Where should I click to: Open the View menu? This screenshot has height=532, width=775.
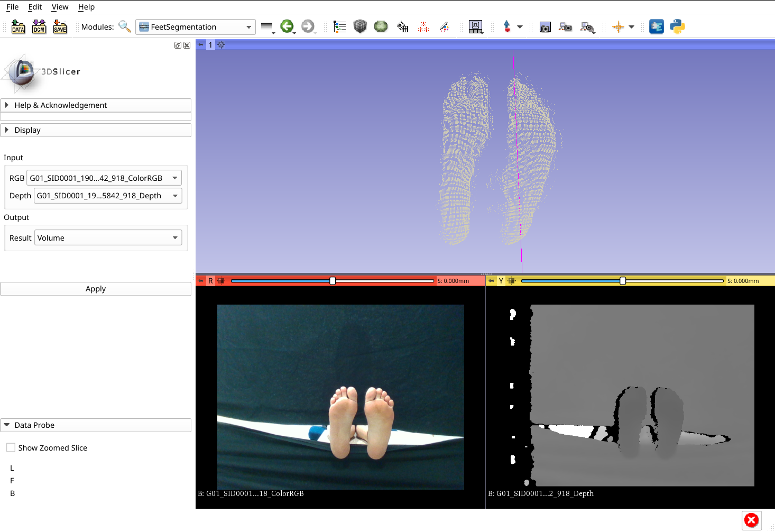coord(60,7)
